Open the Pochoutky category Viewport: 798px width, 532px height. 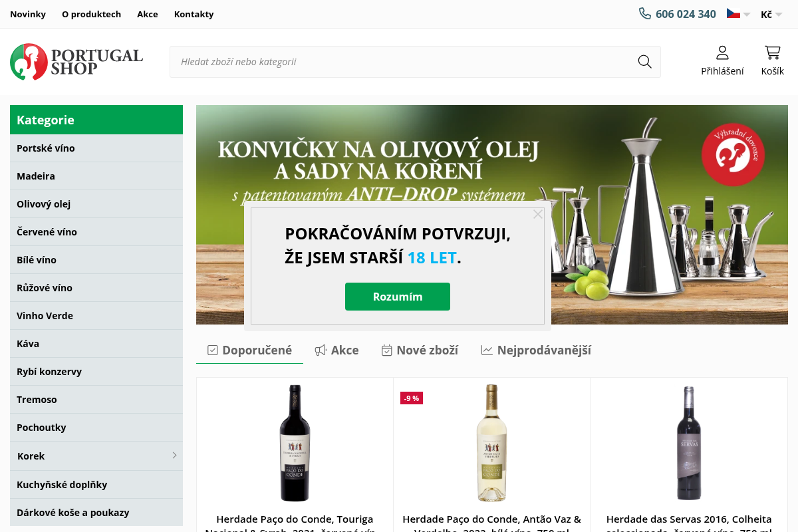point(96,428)
